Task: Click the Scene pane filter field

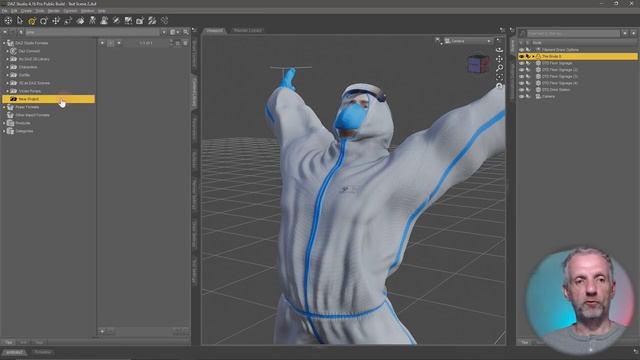Action: click(573, 33)
